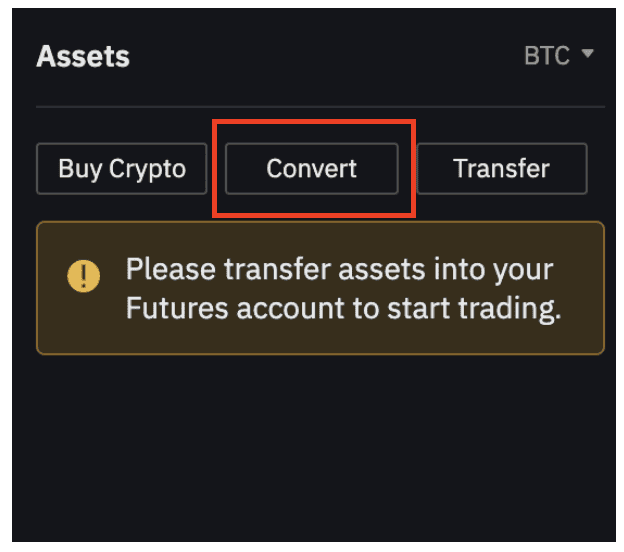Start a purchase via Buy Crypto
The width and height of the screenshot is (624, 552).
click(122, 168)
